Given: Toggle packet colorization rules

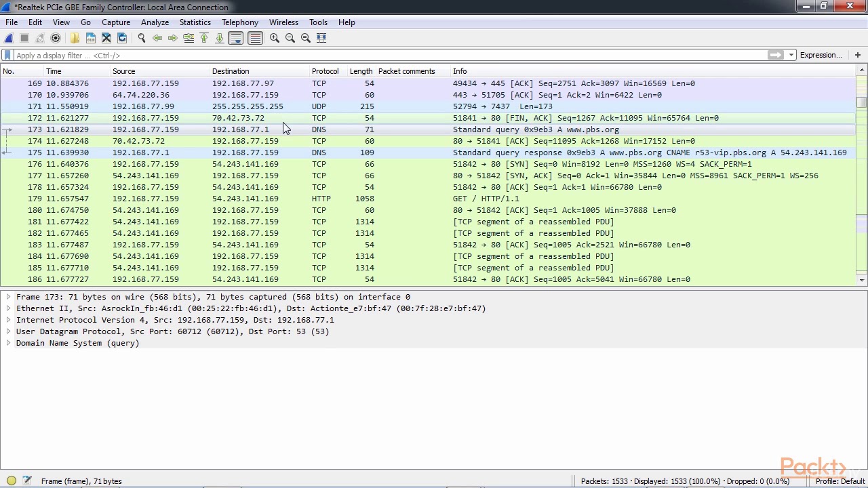Looking at the screenshot, I should coord(255,38).
